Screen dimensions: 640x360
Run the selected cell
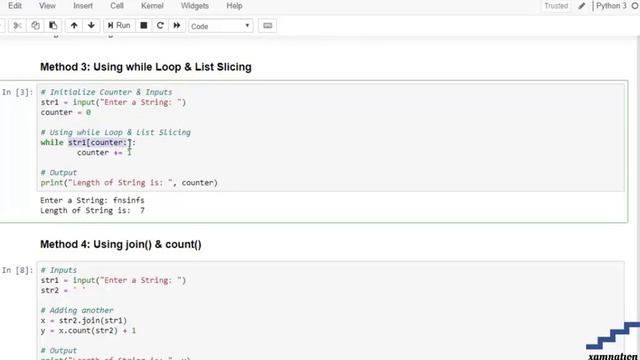pos(119,26)
